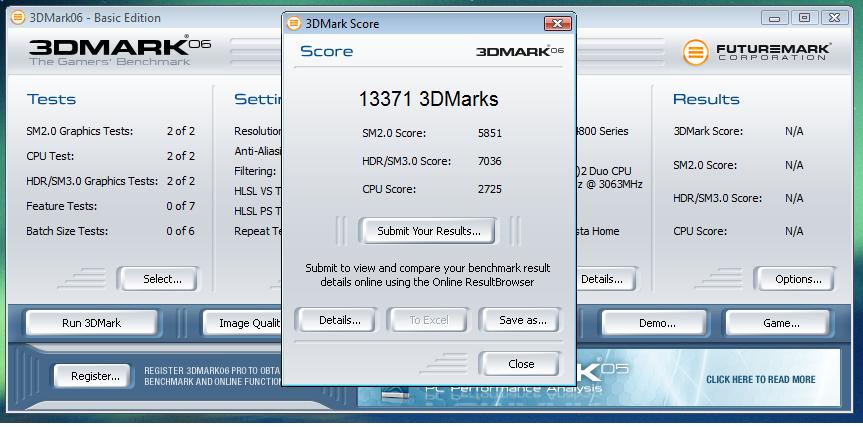Image resolution: width=863 pixels, height=427 pixels.
Task: Open Image Quality tools
Action: pyautogui.click(x=242, y=323)
